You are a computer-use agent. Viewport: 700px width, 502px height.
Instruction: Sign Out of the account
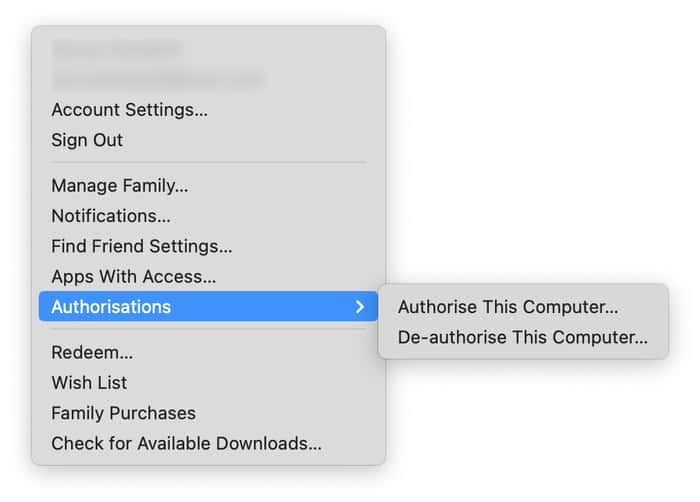coord(87,140)
